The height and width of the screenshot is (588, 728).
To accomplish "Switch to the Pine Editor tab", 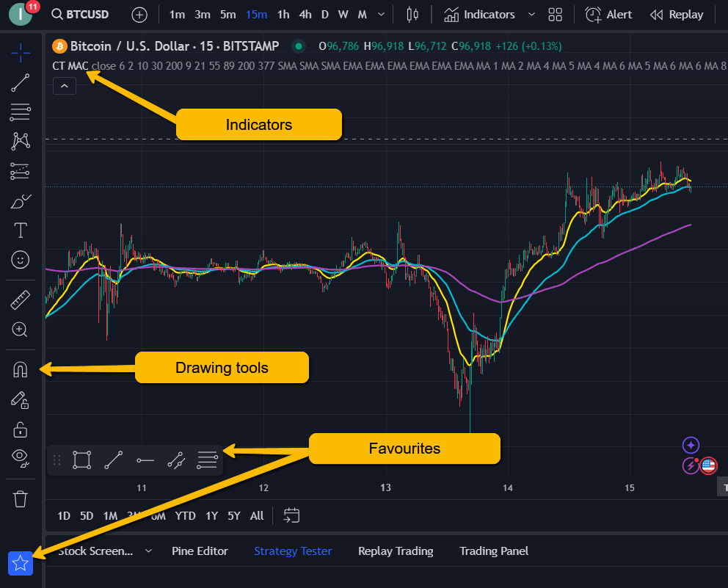I will point(200,551).
